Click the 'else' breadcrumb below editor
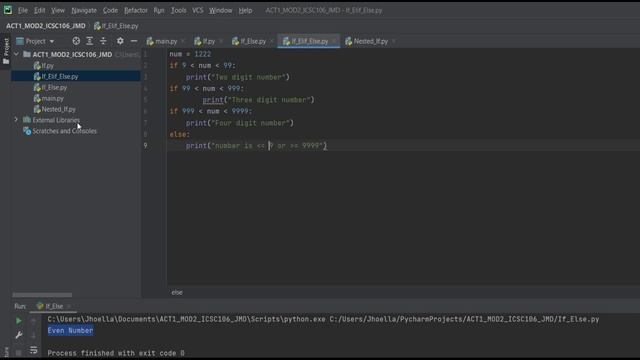640x360 pixels. click(x=177, y=292)
